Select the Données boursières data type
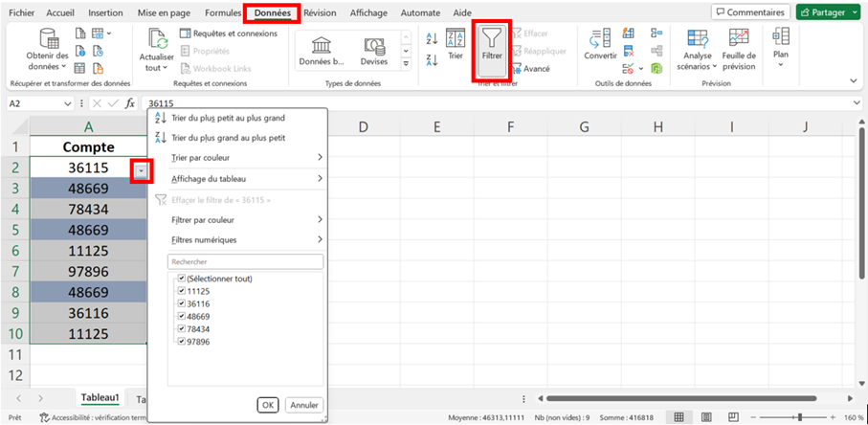The height and width of the screenshot is (425, 868). point(322,51)
